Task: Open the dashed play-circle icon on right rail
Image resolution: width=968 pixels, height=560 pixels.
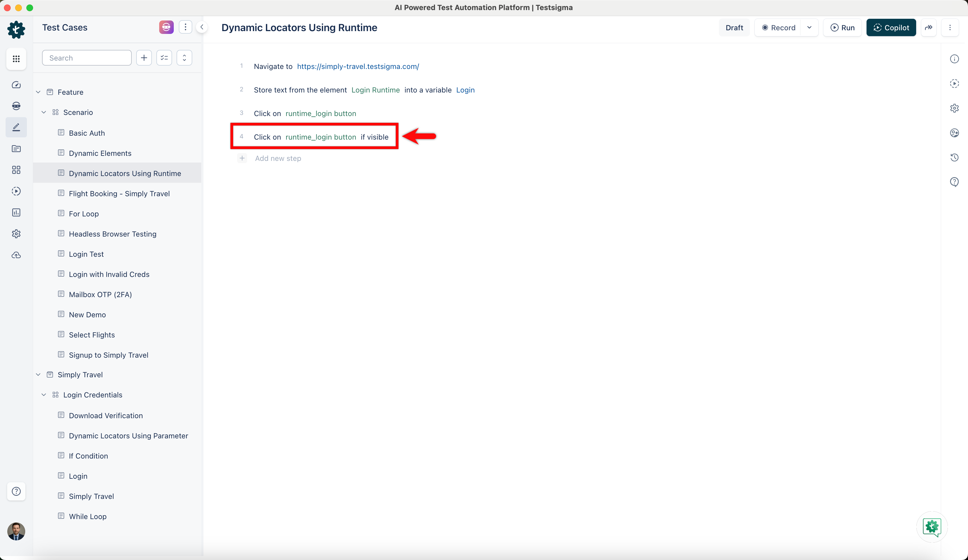Action: (x=955, y=83)
